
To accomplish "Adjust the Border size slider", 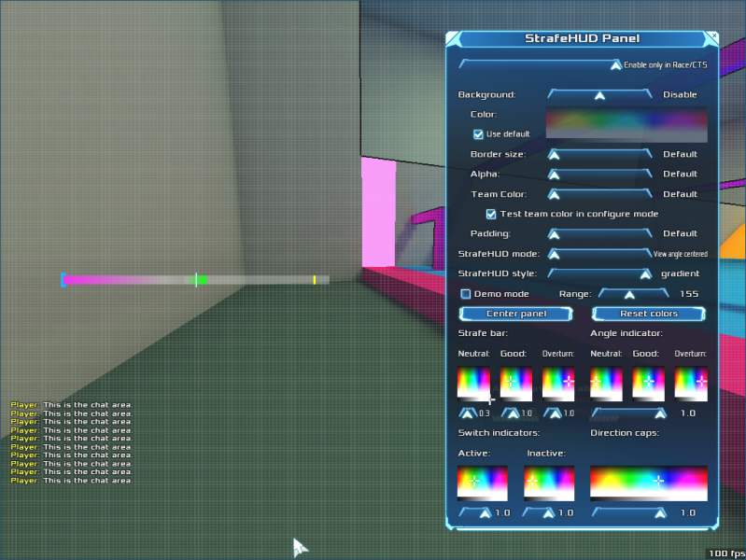I will click(x=599, y=154).
